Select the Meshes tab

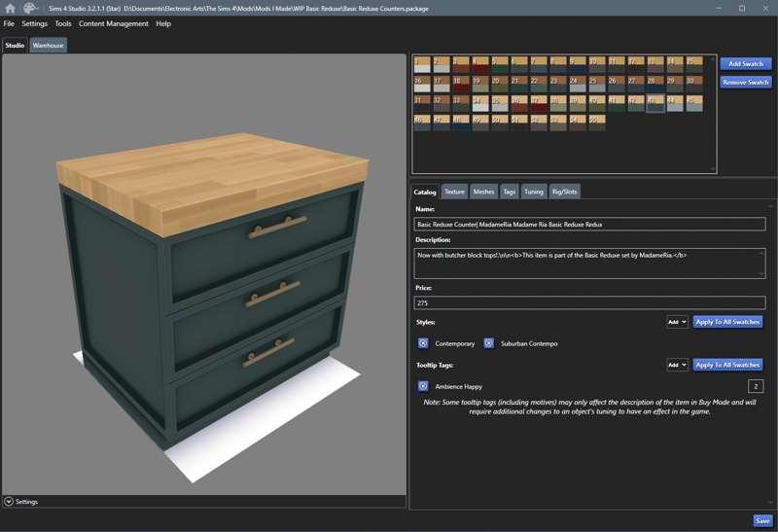483,192
